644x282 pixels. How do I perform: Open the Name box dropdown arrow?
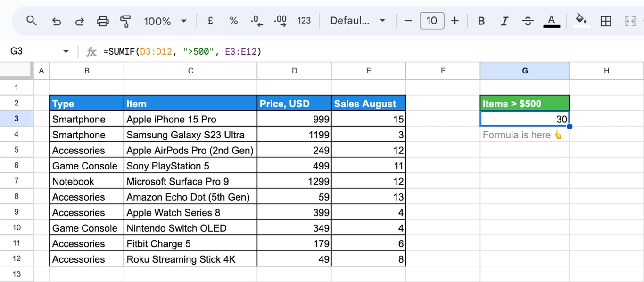click(66, 51)
